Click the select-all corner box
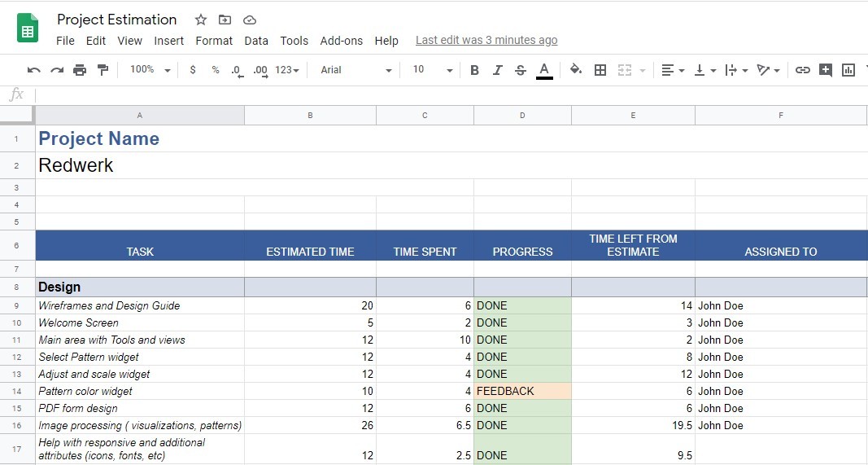 [16, 116]
